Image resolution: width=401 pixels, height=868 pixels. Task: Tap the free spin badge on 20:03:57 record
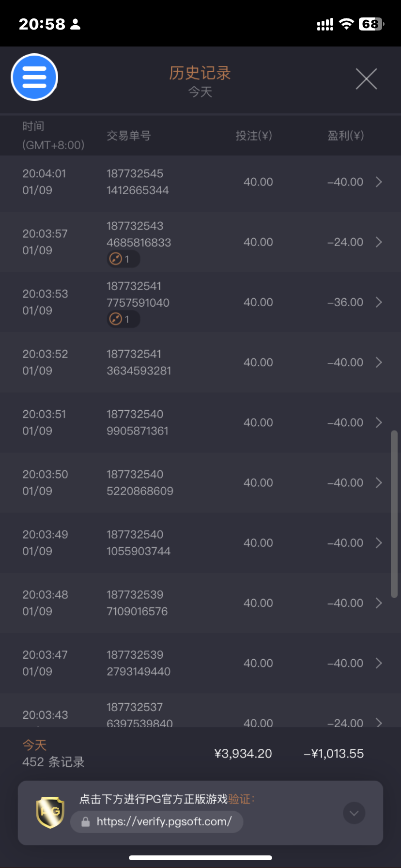[123, 259]
